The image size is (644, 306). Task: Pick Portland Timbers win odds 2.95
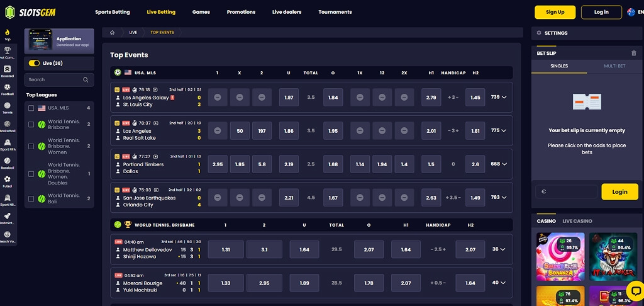point(218,164)
